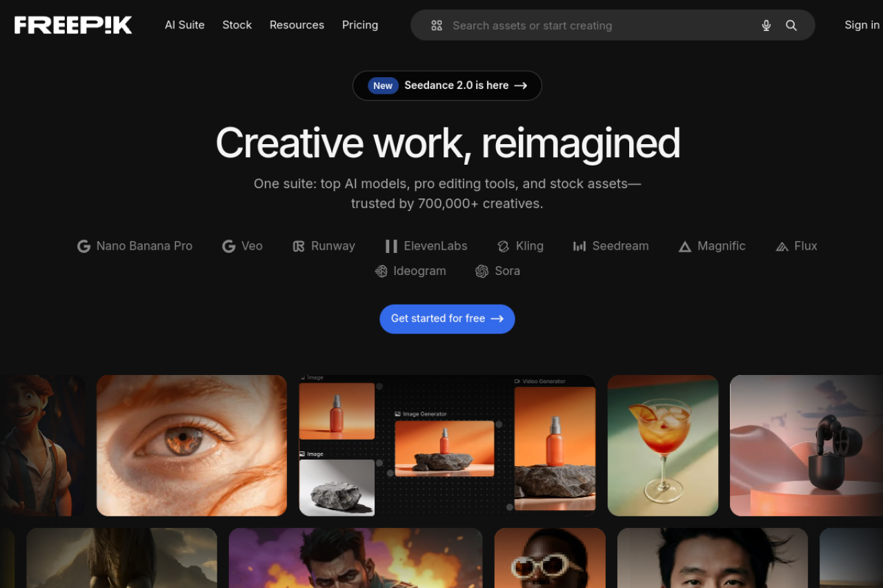
Task: Open the Stock menu
Action: 237,25
